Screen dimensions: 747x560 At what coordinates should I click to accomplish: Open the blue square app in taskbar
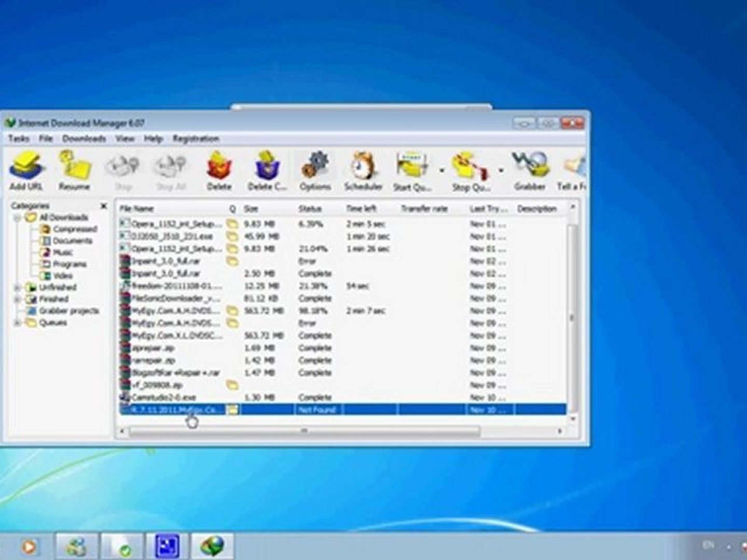point(167,547)
